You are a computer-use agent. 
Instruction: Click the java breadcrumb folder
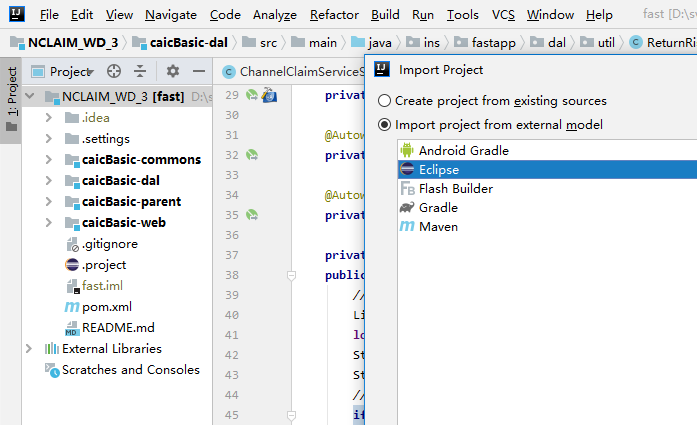[x=371, y=43]
